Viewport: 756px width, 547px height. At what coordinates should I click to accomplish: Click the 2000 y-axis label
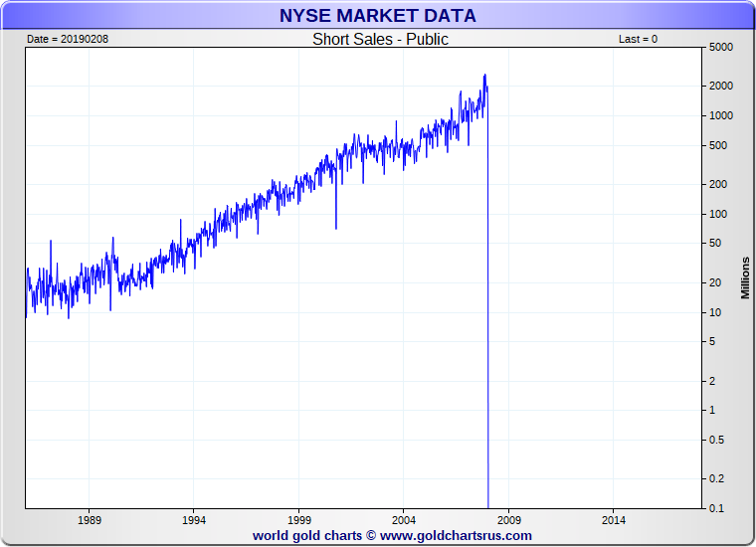tap(721, 86)
